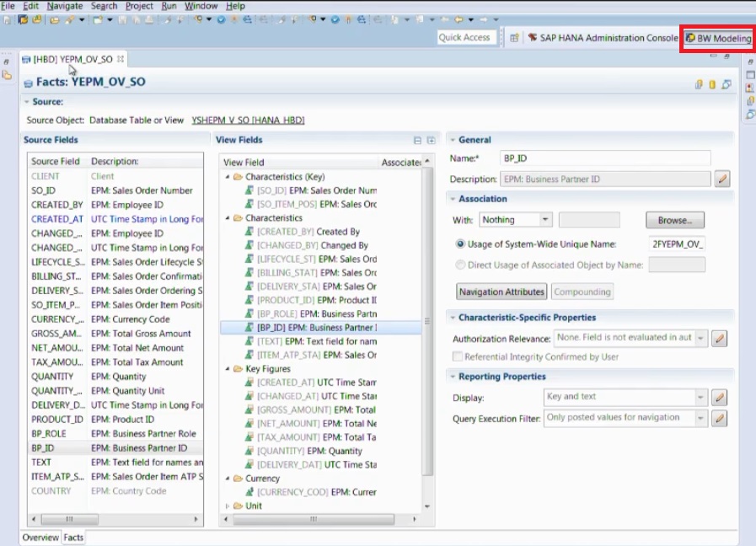Click the collapse-all icon in View Fields header

tap(416, 140)
